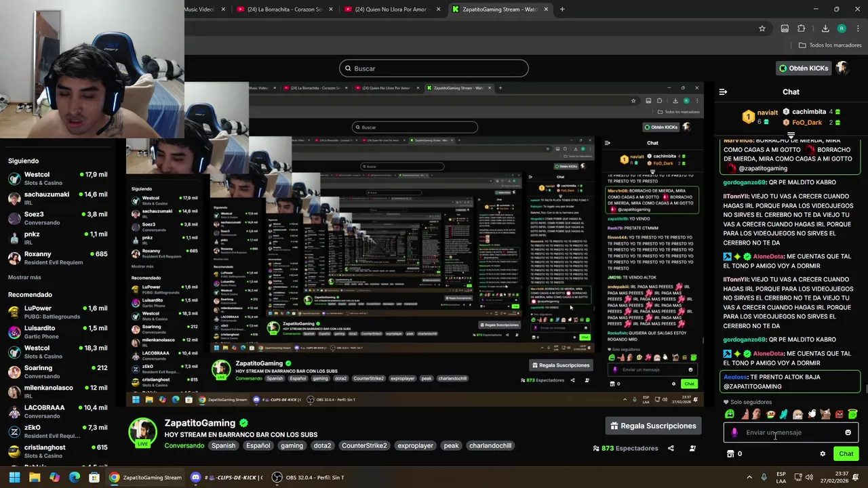
Task: Click the Conversando category link
Action: tap(184, 445)
